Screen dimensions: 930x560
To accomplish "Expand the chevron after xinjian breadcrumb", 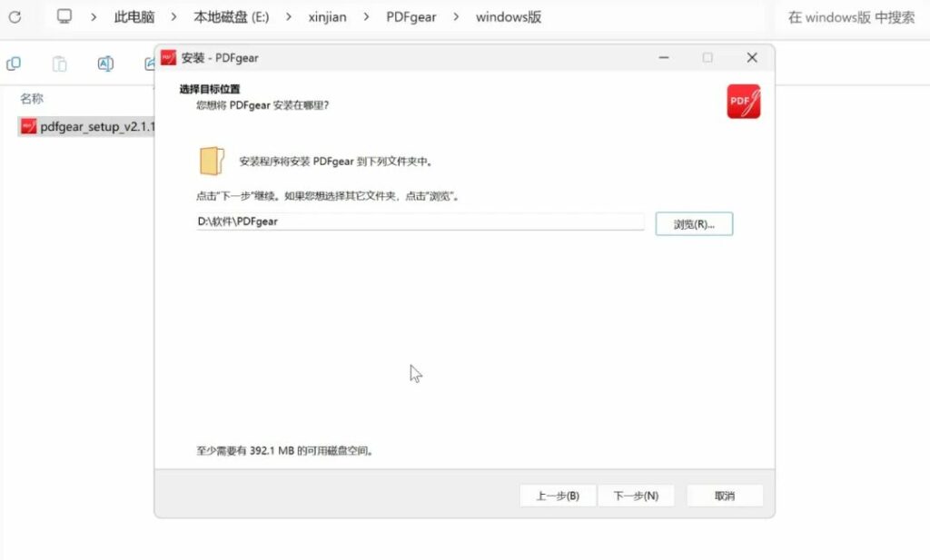I will (x=364, y=17).
